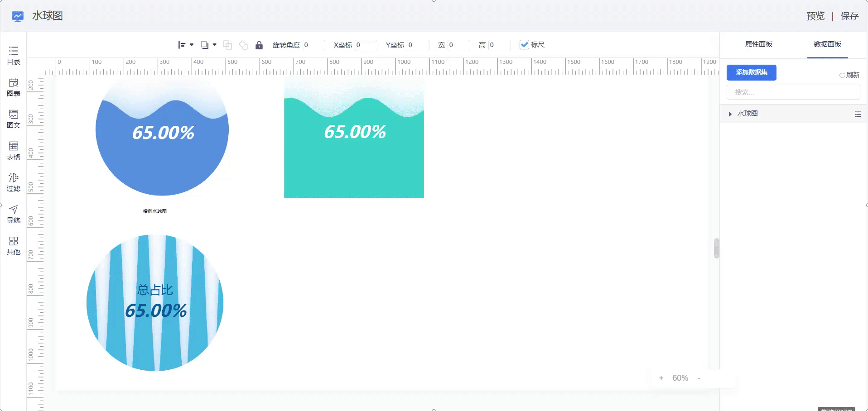The width and height of the screenshot is (868, 411).
Task: Click 保存 to save the dashboard
Action: click(849, 16)
